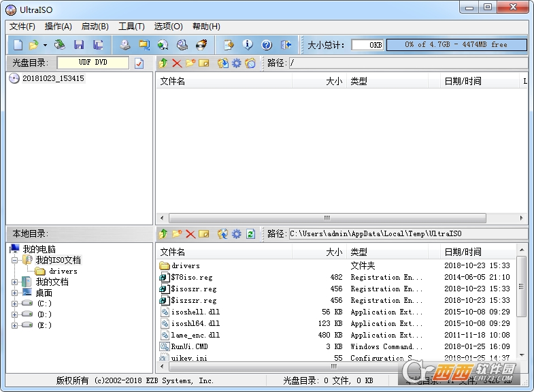Click the Open file folder icon
Screen dimensions: 534x392
point(34,45)
